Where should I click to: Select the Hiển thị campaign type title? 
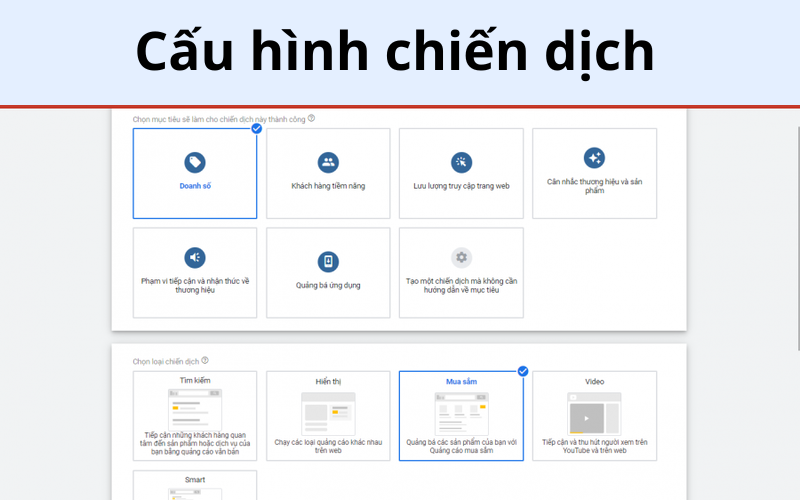[328, 382]
